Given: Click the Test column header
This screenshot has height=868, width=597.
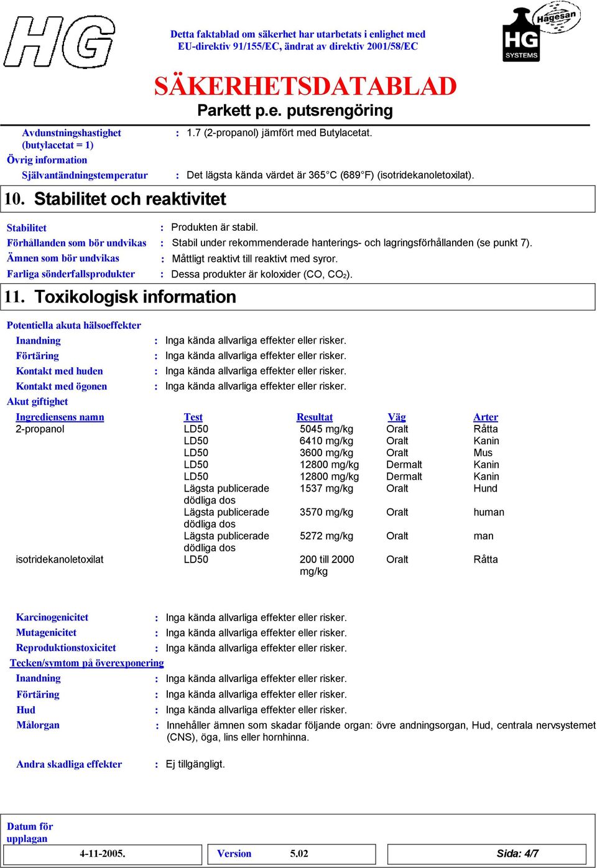Looking at the screenshot, I should pos(193,417).
